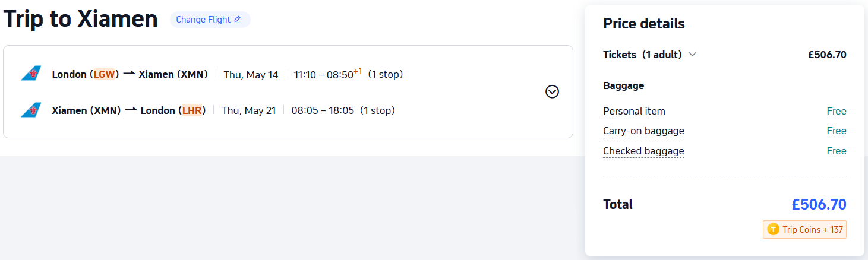Click the arrow between London and Xiamen outbound
868x260 pixels.
pyautogui.click(x=129, y=74)
